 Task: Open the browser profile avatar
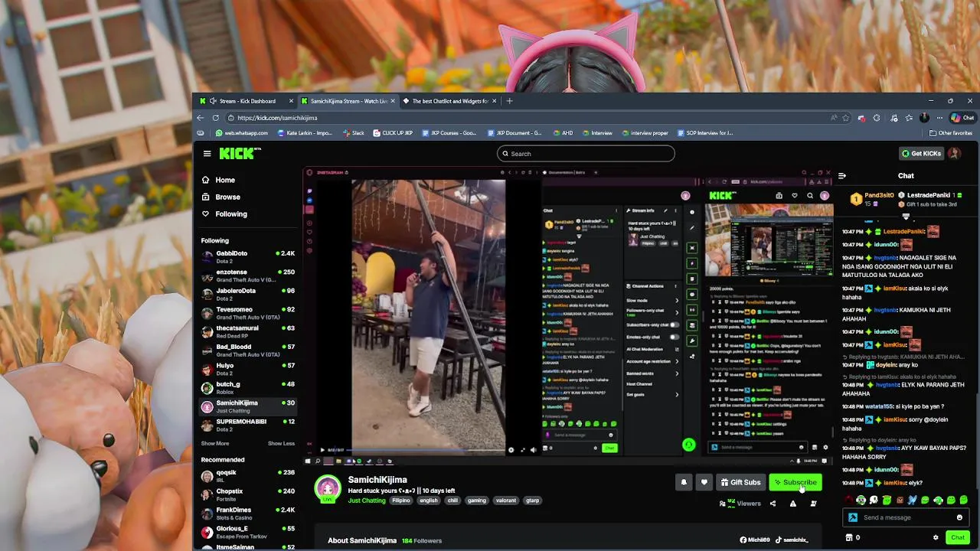click(x=924, y=118)
